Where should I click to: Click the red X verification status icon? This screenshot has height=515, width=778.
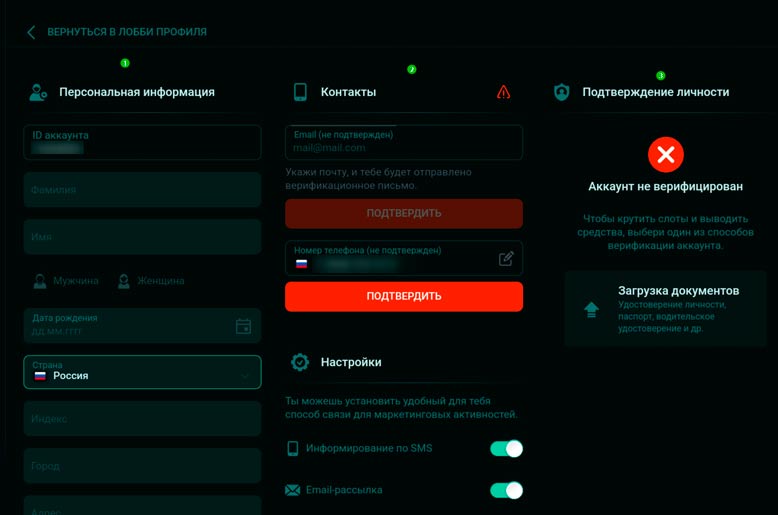point(665,154)
